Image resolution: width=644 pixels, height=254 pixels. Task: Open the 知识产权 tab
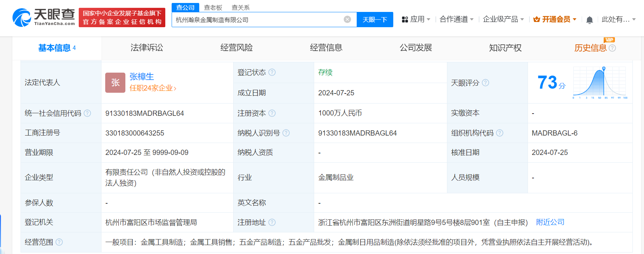[x=505, y=48]
